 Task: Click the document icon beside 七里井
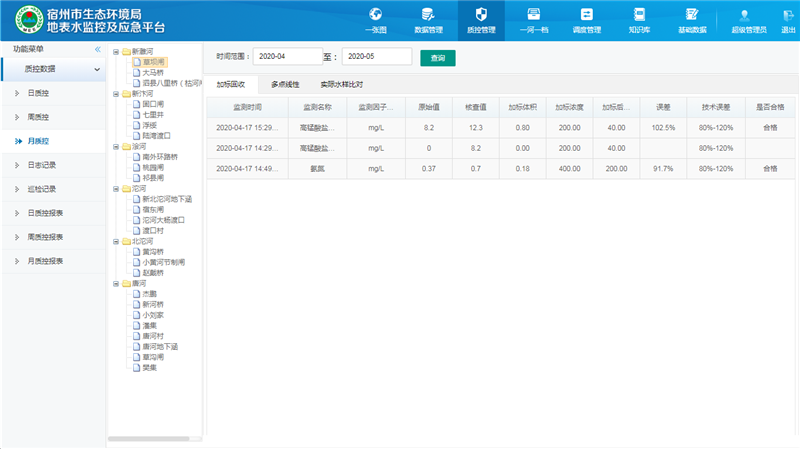click(136, 115)
